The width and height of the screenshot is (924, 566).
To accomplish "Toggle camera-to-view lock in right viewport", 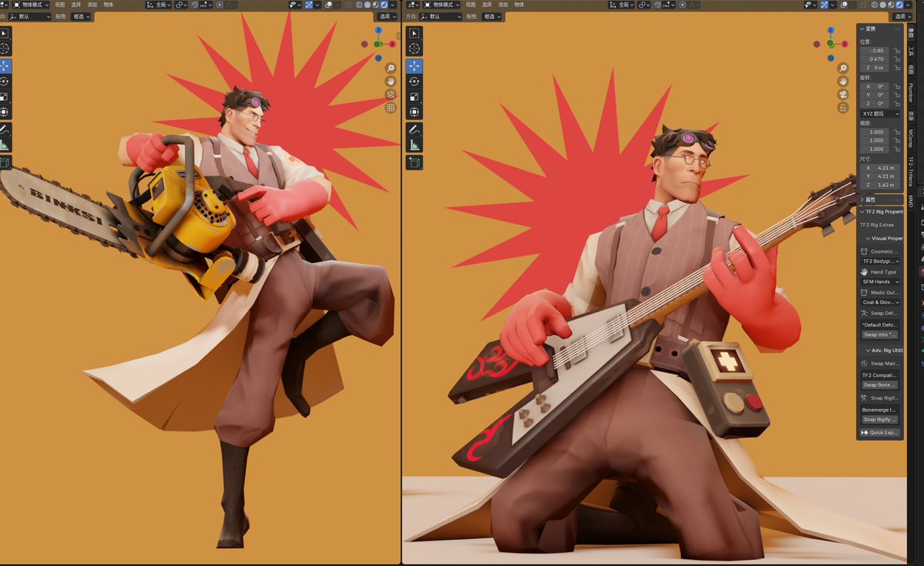I will pos(843,108).
